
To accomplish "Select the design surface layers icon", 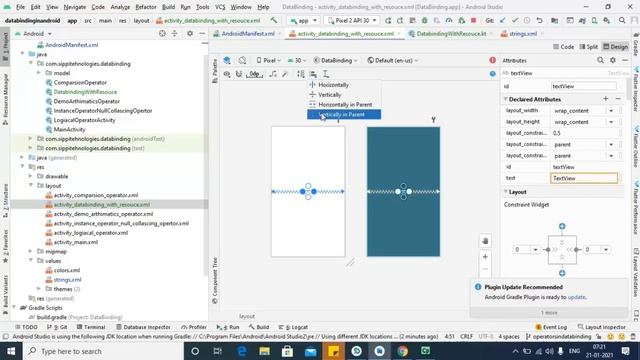I will pyautogui.click(x=227, y=60).
